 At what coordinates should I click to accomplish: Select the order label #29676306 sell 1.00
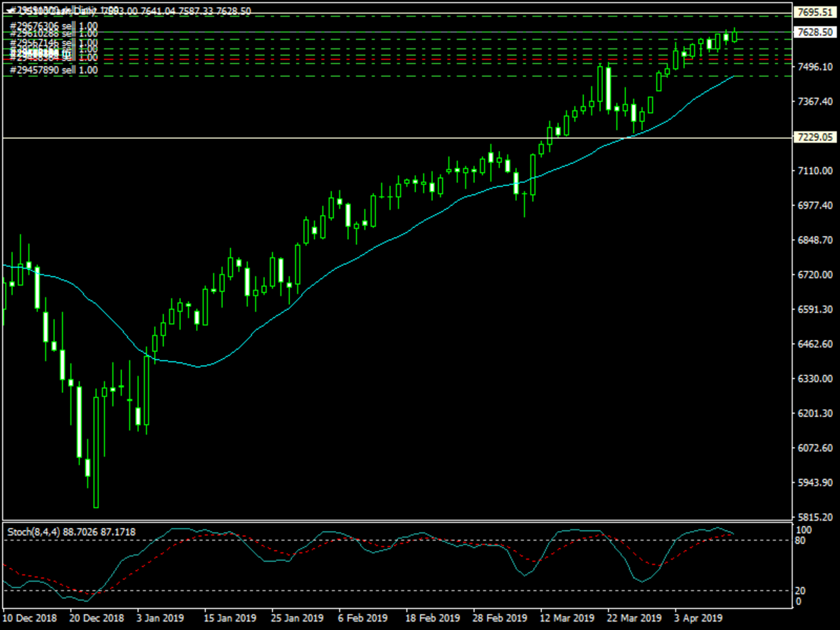[54, 26]
